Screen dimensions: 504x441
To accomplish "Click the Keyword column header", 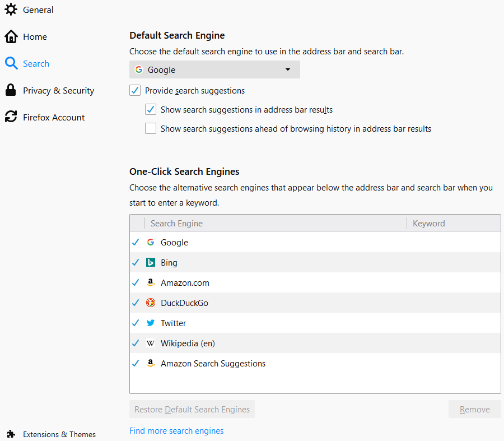I will [454, 223].
